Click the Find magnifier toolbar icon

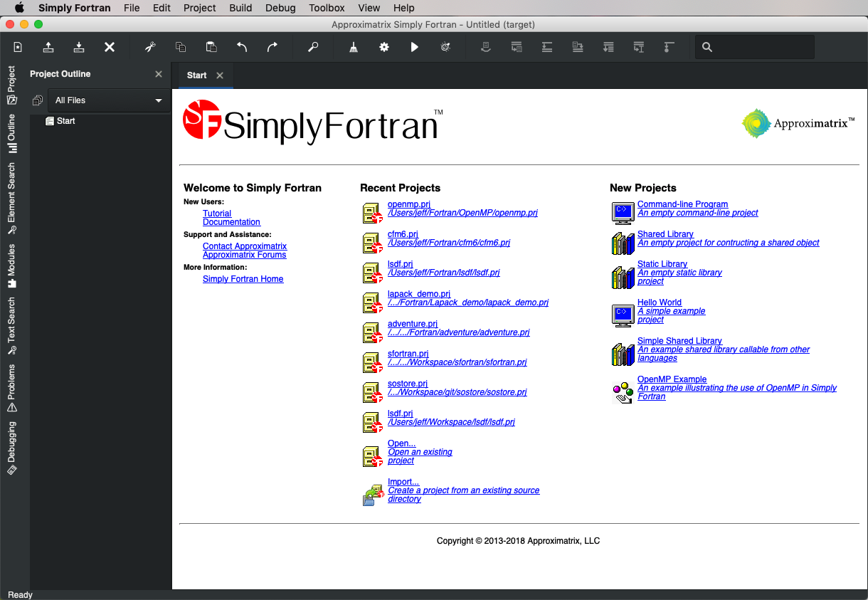(x=313, y=47)
